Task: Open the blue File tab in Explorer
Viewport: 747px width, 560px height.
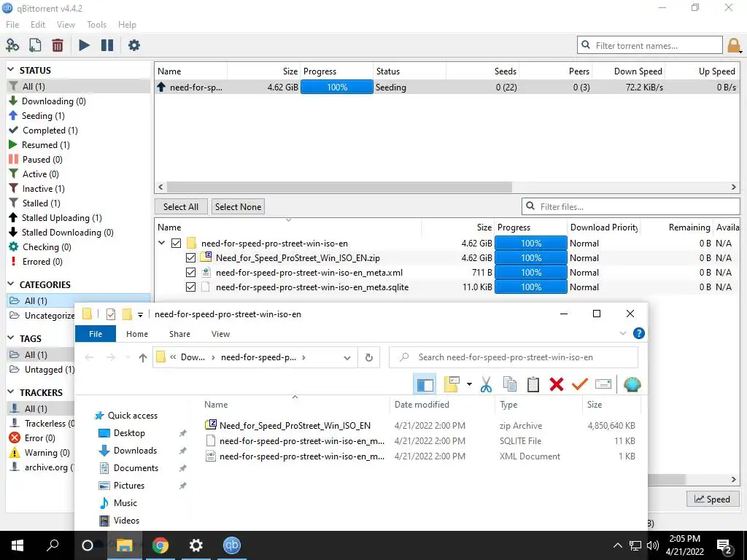Action: [x=96, y=334]
